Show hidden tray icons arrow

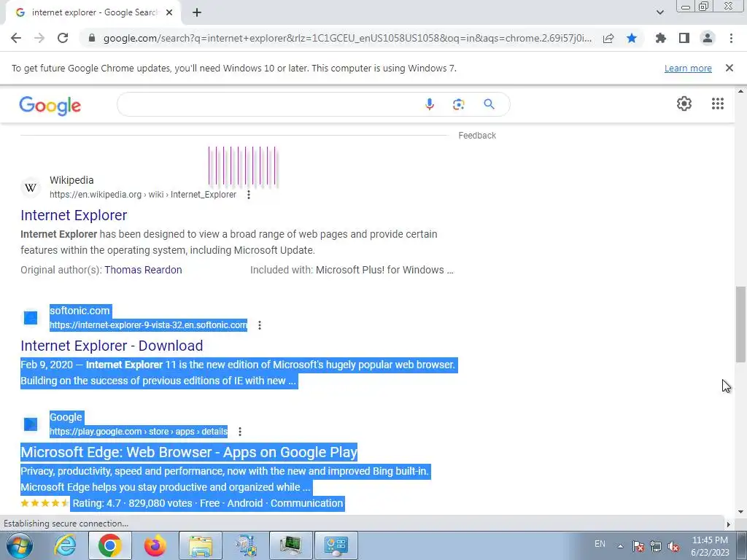(x=620, y=546)
